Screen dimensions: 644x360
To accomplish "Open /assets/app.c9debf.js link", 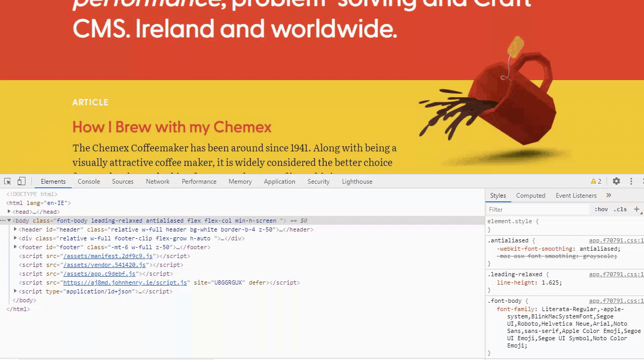I will click(99, 274).
